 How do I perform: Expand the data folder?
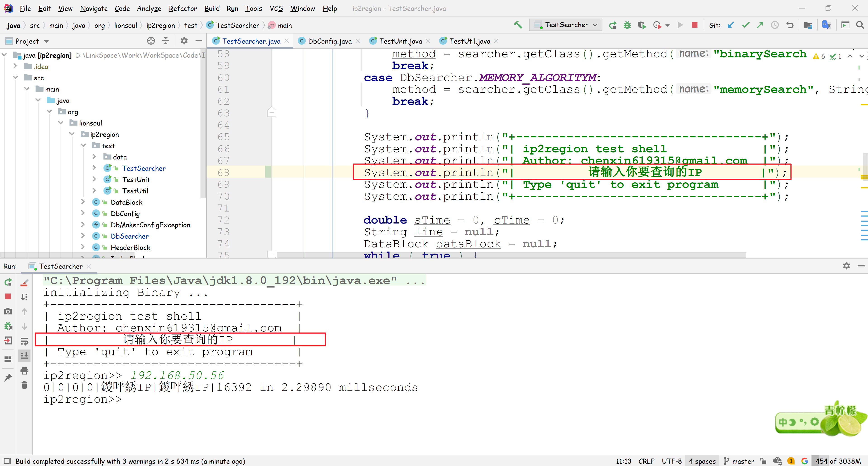click(x=94, y=157)
